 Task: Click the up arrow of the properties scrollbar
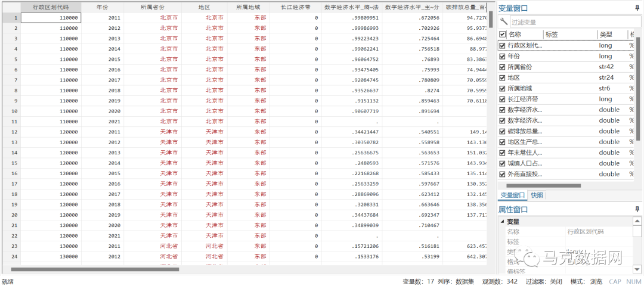pyautogui.click(x=637, y=221)
